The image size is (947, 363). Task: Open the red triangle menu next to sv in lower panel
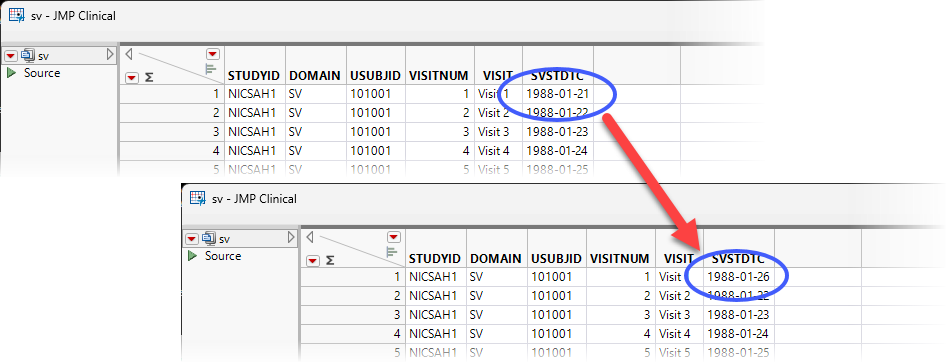coord(191,239)
